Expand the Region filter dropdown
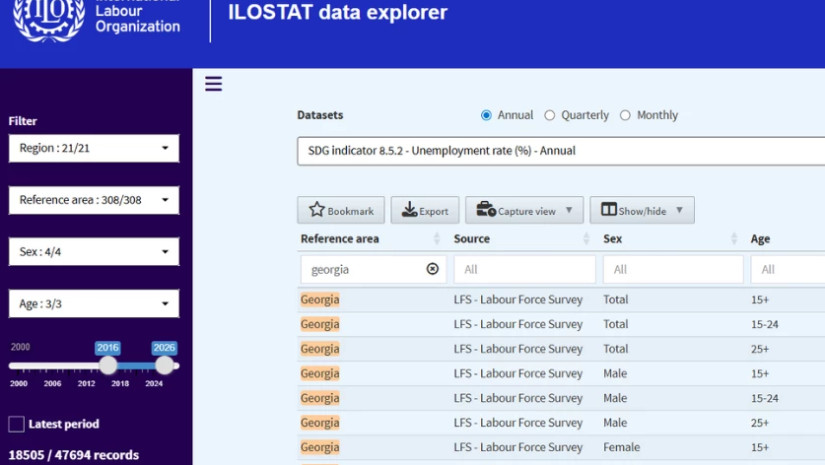 tap(94, 148)
